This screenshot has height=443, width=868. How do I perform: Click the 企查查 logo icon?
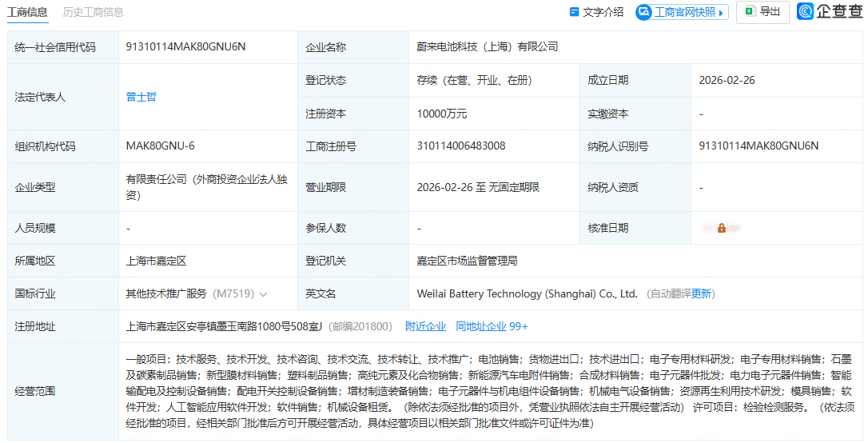click(805, 11)
